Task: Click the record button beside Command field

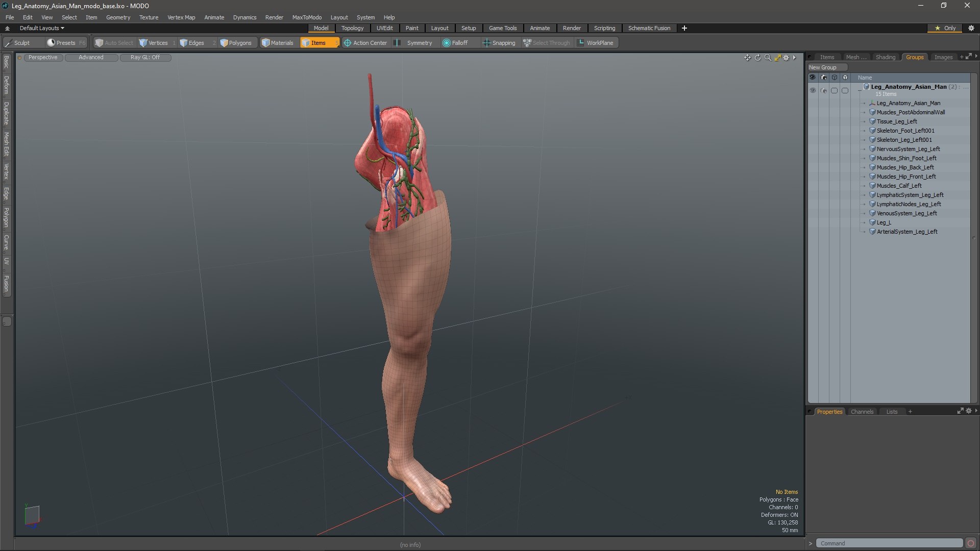Action: pyautogui.click(x=971, y=543)
